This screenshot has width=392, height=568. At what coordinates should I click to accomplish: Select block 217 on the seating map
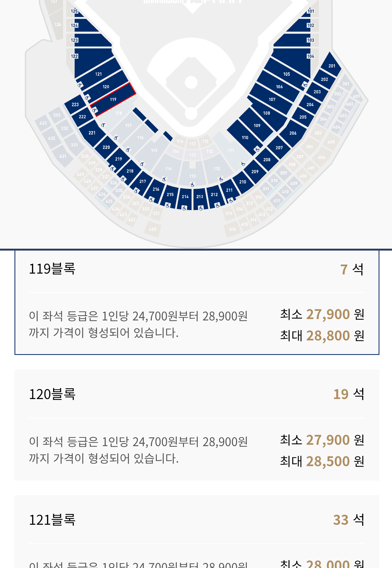(x=143, y=181)
